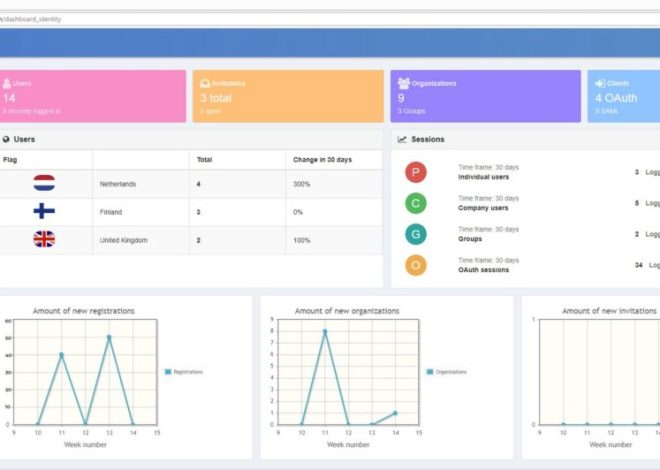Click the Total column header
The height and width of the screenshot is (470, 660).
click(205, 160)
